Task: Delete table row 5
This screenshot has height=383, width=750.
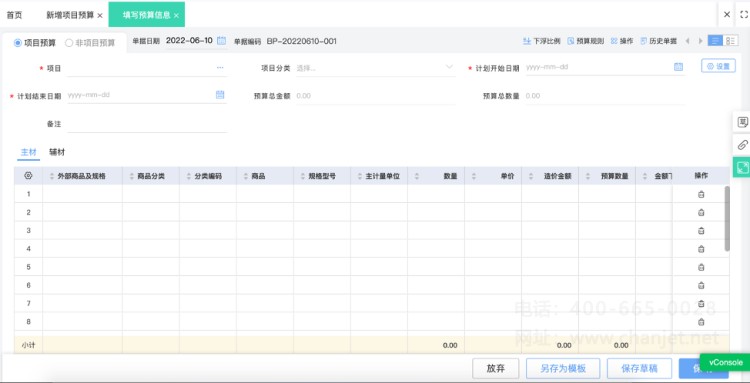Action: [701, 267]
